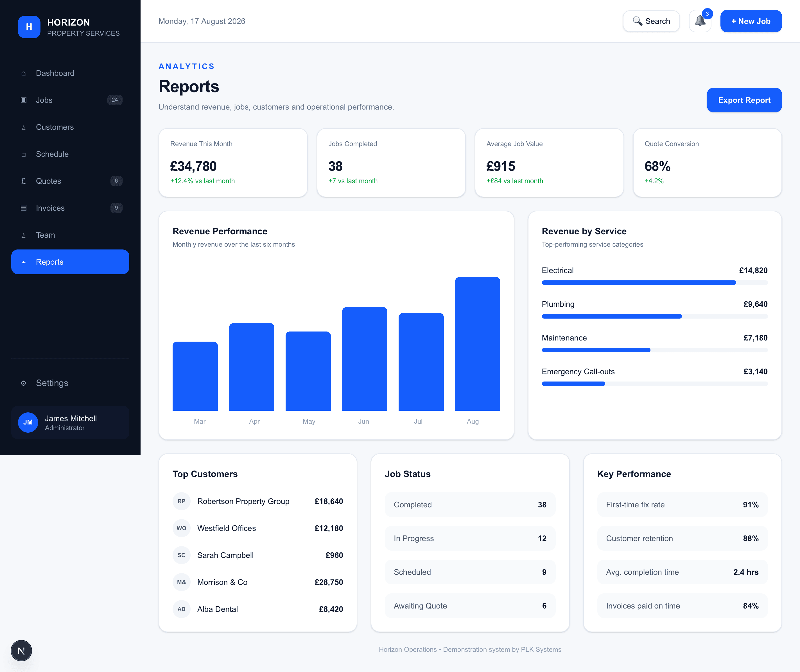Click the Invoices paid on time row
The height and width of the screenshot is (672, 800).
click(x=682, y=606)
